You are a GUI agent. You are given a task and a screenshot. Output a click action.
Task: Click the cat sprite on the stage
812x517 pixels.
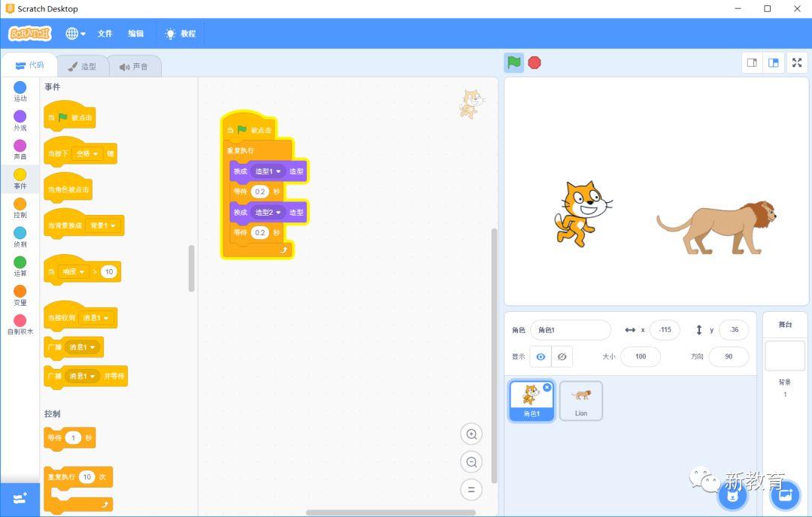click(x=583, y=213)
